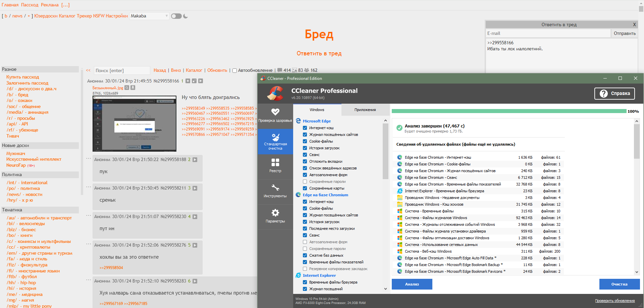Click the 100% green progress bar

pyautogui.click(x=509, y=111)
